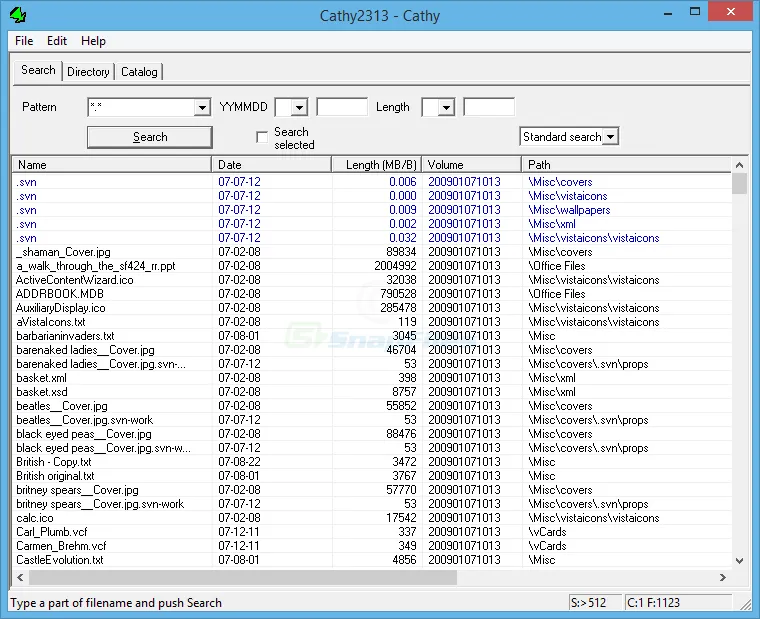Open the File menu
The height and width of the screenshot is (619, 760).
[24, 41]
